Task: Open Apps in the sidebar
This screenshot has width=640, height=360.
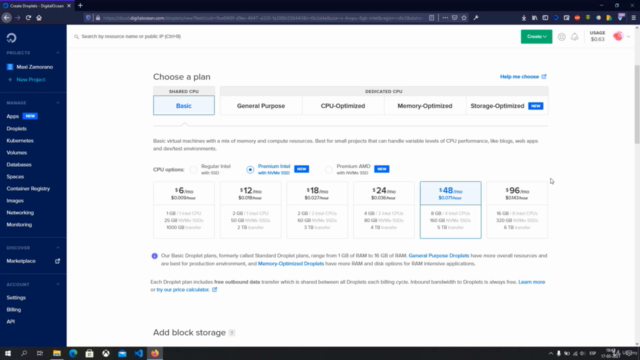Action: [13, 116]
